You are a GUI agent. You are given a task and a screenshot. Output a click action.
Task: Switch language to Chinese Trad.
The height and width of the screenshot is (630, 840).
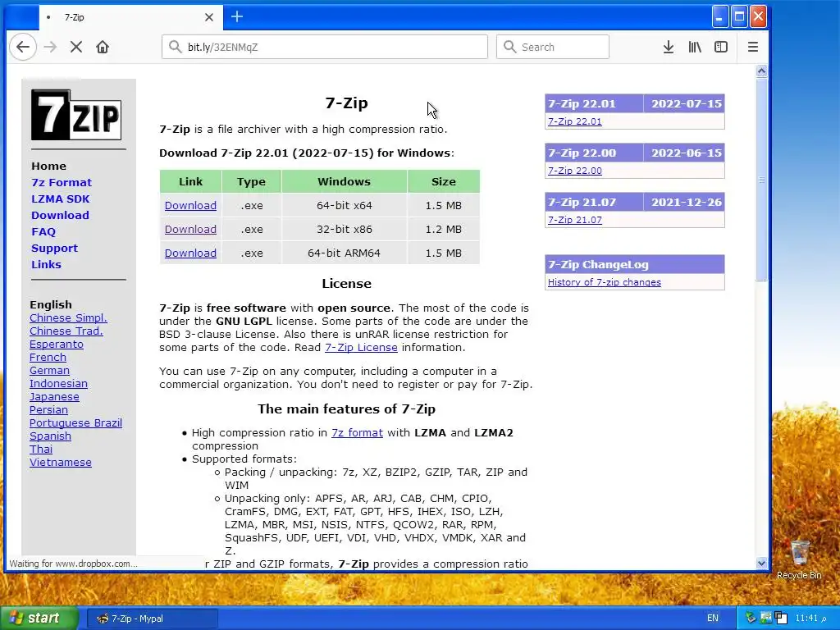pyautogui.click(x=66, y=331)
